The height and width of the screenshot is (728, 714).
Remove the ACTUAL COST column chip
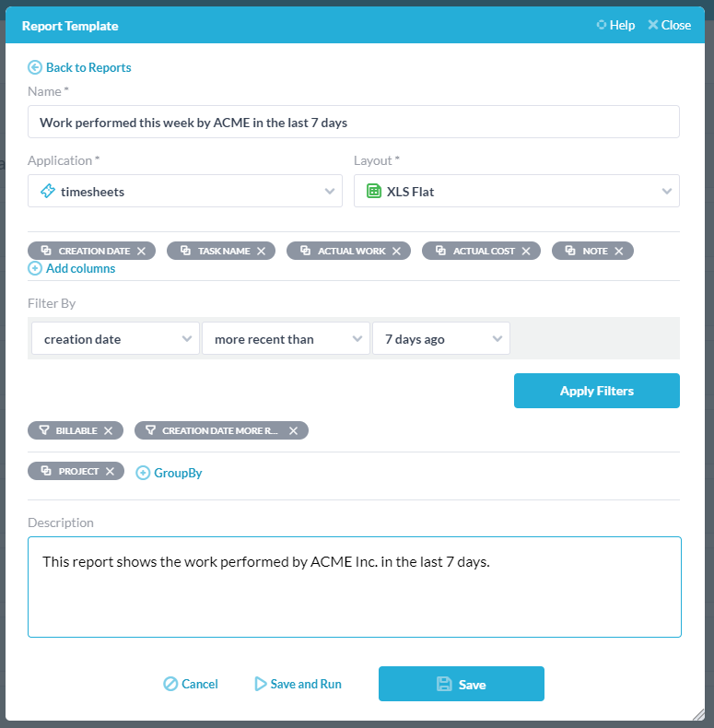pyautogui.click(x=526, y=252)
